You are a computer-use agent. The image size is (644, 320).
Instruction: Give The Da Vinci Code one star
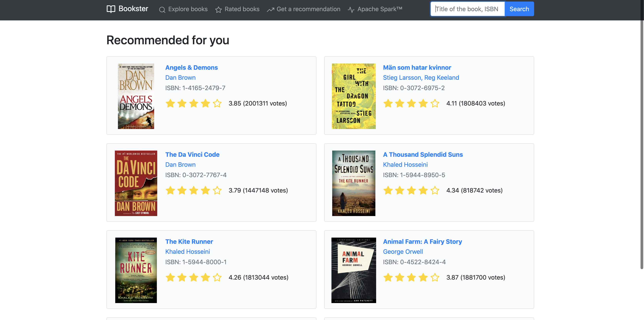pyautogui.click(x=170, y=190)
